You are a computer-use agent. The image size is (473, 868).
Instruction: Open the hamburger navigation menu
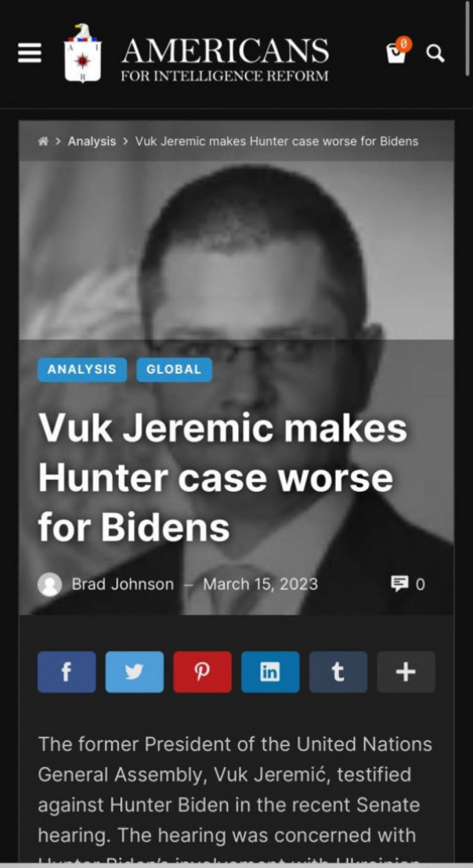tap(29, 53)
